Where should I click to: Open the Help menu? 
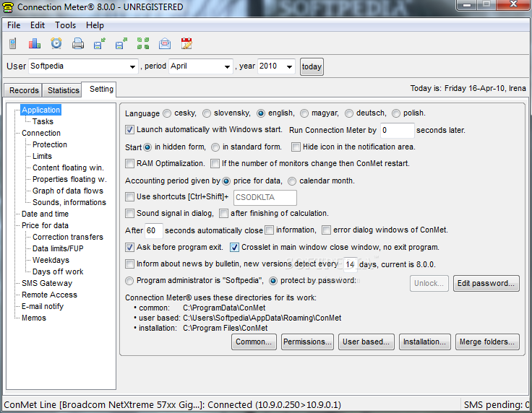click(x=95, y=25)
